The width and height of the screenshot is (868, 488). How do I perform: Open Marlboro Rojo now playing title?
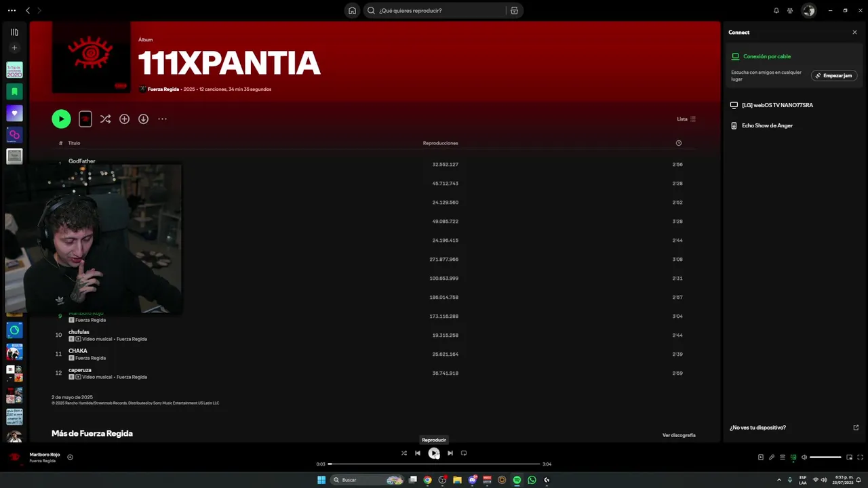pyautogui.click(x=45, y=454)
